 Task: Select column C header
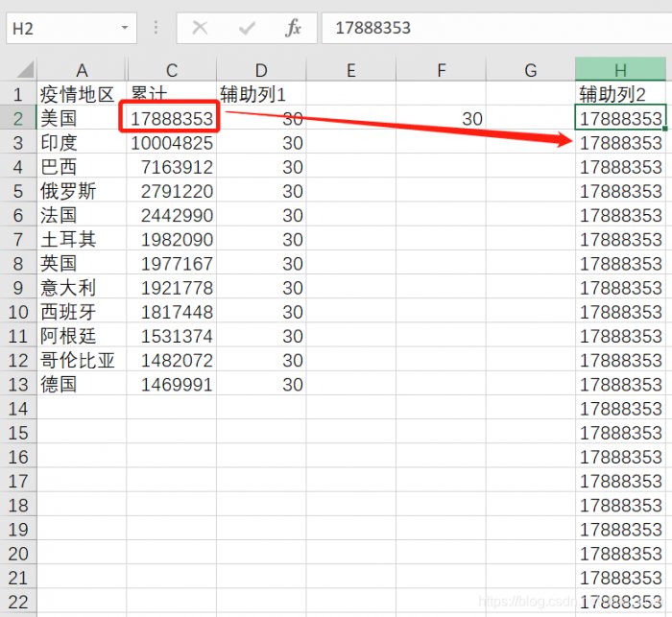pos(171,70)
